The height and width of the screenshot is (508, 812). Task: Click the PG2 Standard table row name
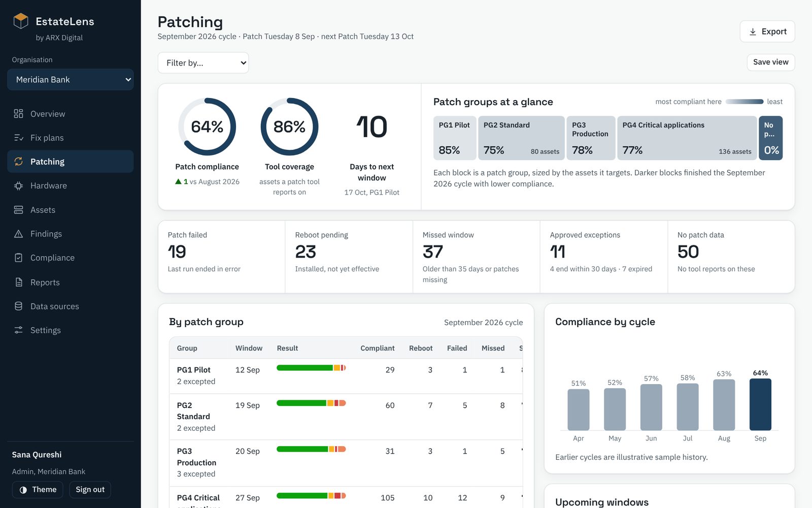tap(193, 411)
